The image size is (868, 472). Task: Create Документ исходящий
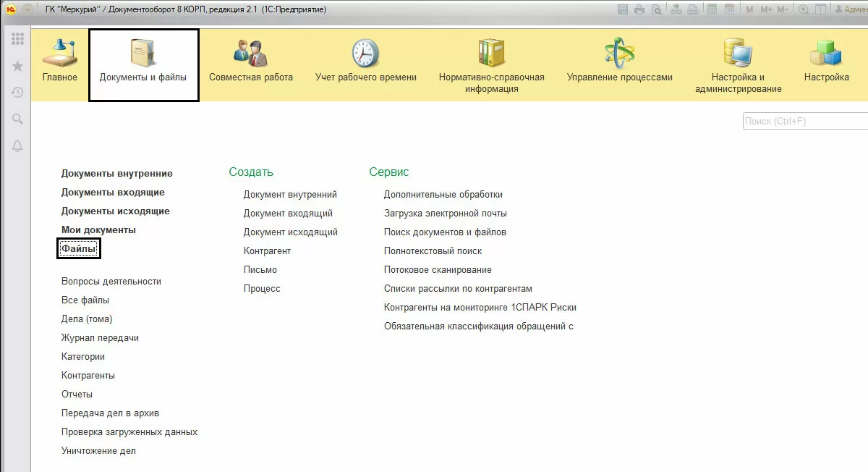pyautogui.click(x=291, y=232)
